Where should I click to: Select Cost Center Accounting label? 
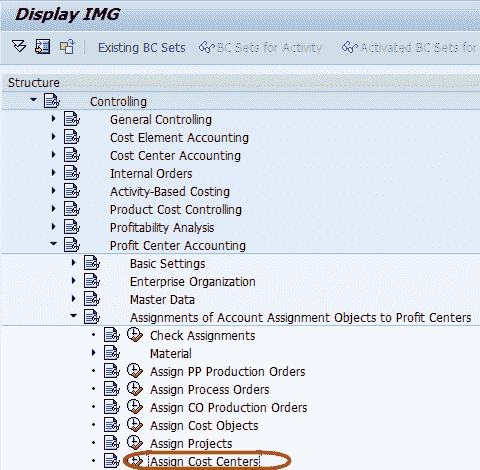[175, 156]
